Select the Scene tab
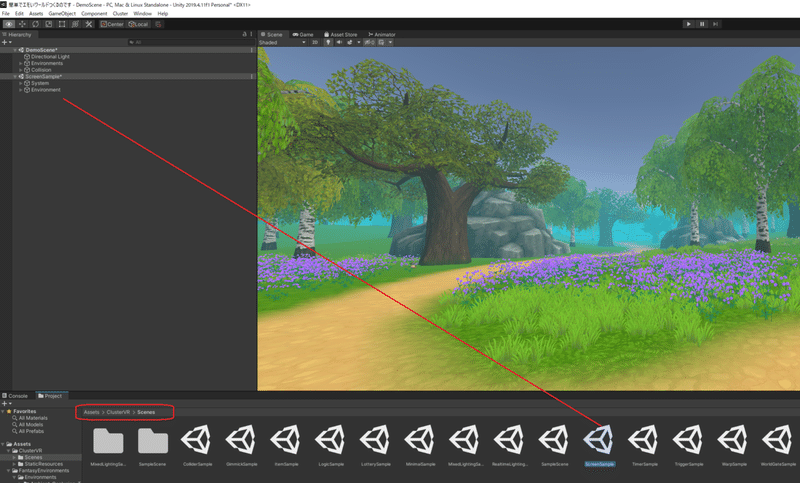Screen dimensions: 800x483 tap(271, 35)
